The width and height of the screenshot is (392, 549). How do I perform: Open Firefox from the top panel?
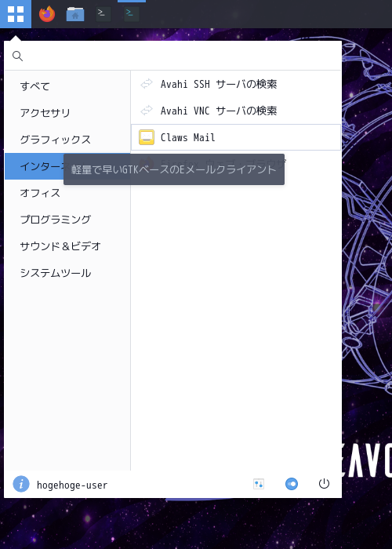click(47, 14)
